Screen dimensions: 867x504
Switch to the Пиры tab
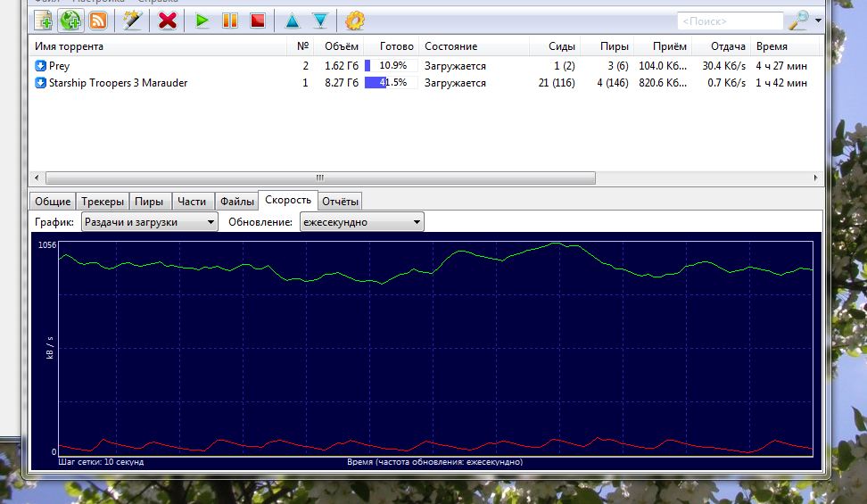click(150, 202)
